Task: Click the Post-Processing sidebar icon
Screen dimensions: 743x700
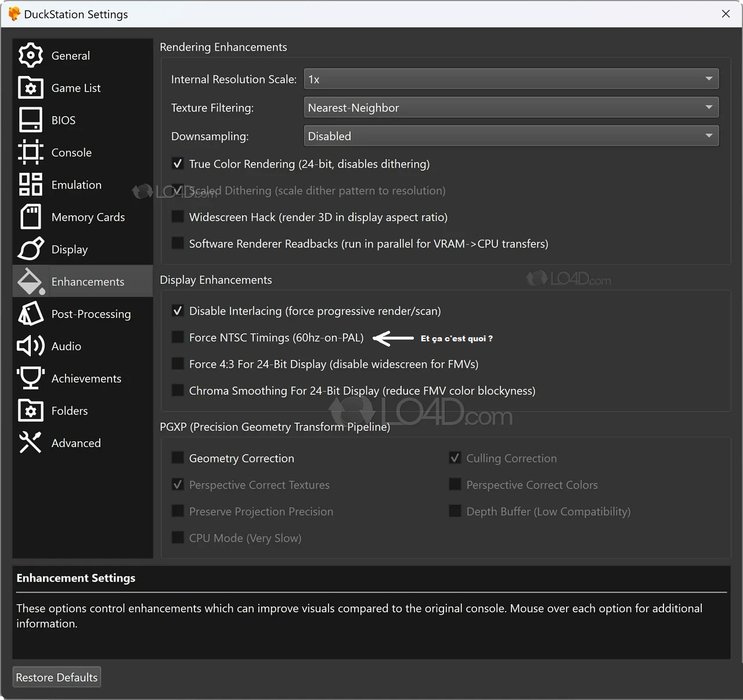Action: click(x=30, y=314)
